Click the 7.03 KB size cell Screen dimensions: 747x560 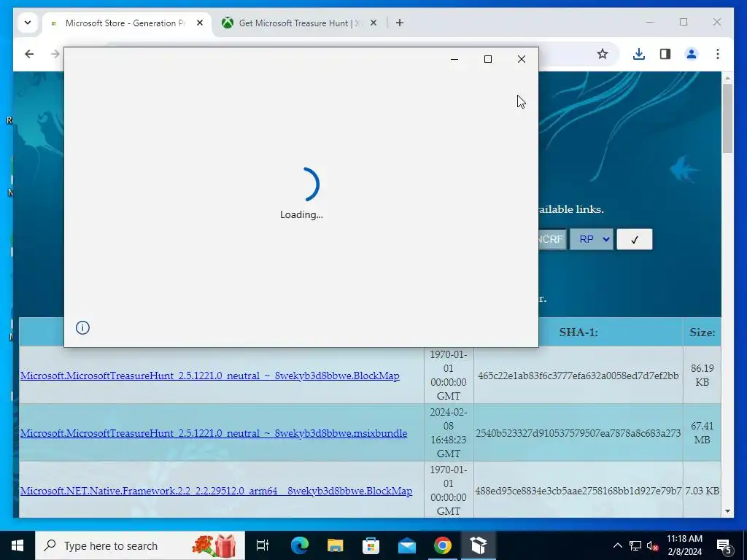tap(702, 491)
